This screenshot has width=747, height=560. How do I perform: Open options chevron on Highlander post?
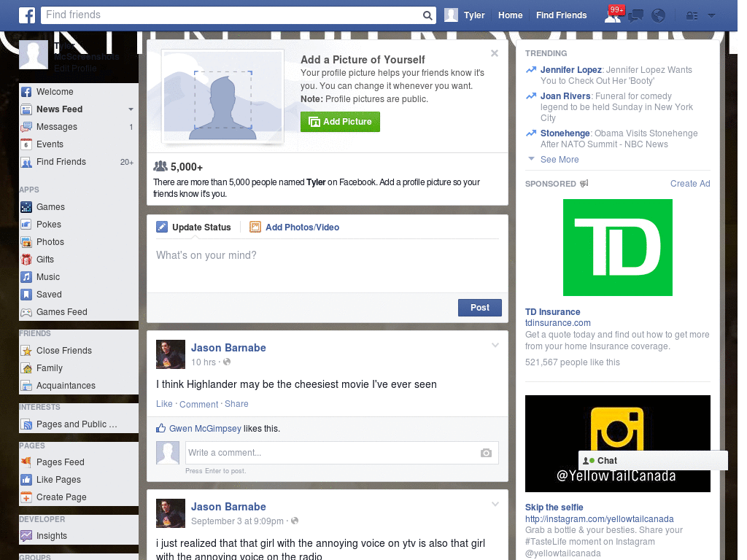[495, 345]
